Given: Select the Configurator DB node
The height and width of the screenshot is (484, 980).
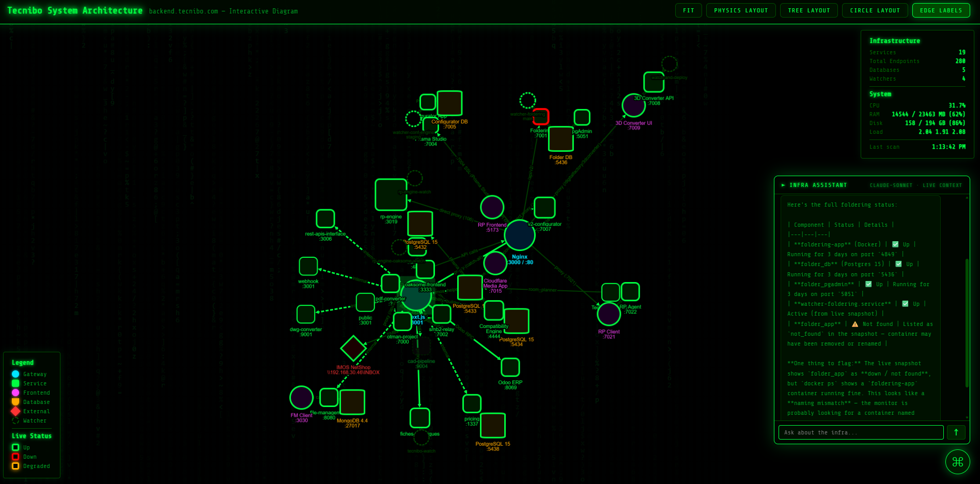Looking at the screenshot, I should pyautogui.click(x=449, y=103).
